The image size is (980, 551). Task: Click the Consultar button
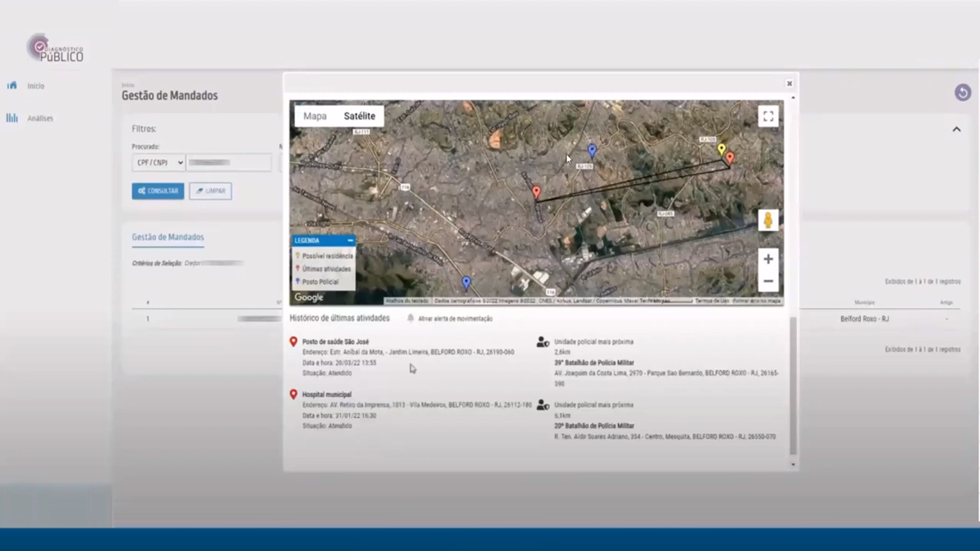[158, 191]
